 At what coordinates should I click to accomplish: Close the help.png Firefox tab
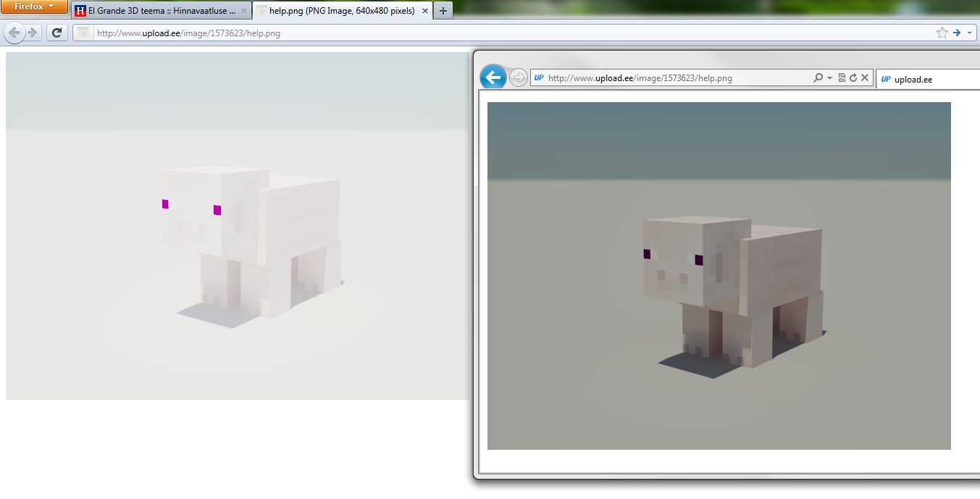click(x=424, y=12)
